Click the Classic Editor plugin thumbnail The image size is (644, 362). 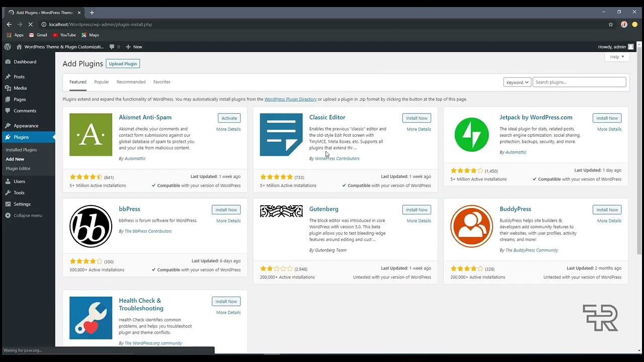coord(281,135)
